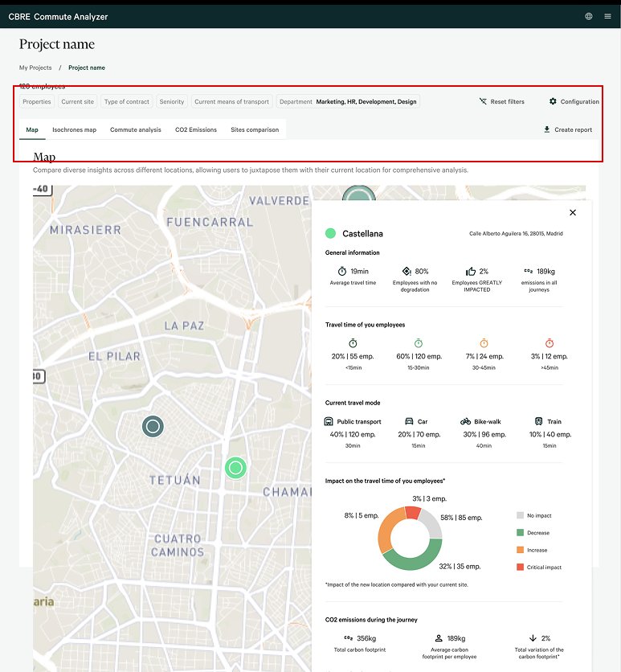Click the No impact grey legend swatch
This screenshot has height=672, width=621.
pos(521,515)
